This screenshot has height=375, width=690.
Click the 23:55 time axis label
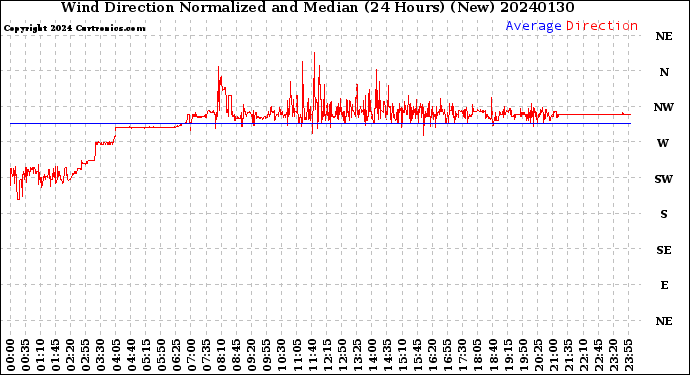[x=629, y=355]
